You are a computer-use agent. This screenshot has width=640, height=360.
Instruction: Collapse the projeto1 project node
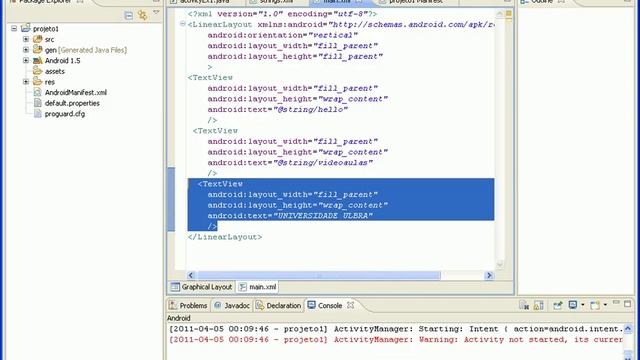click(14, 29)
